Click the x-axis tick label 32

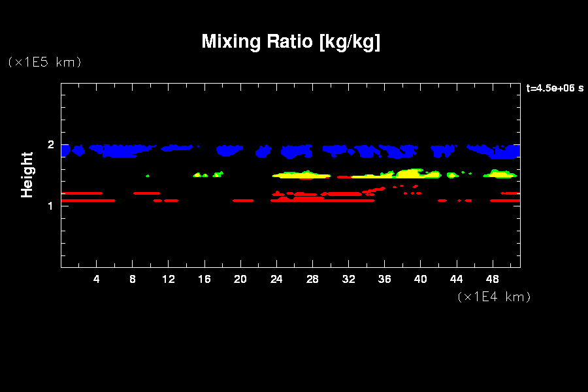pos(348,279)
